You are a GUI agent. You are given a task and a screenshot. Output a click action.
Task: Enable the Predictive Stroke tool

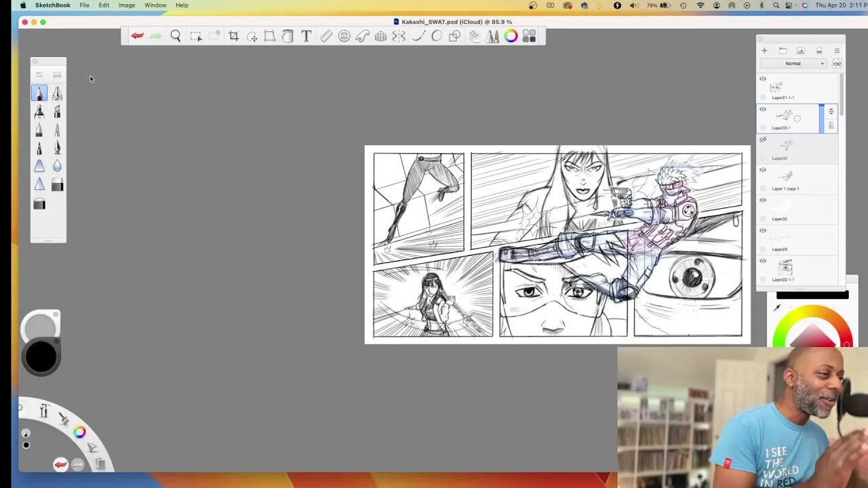point(436,36)
